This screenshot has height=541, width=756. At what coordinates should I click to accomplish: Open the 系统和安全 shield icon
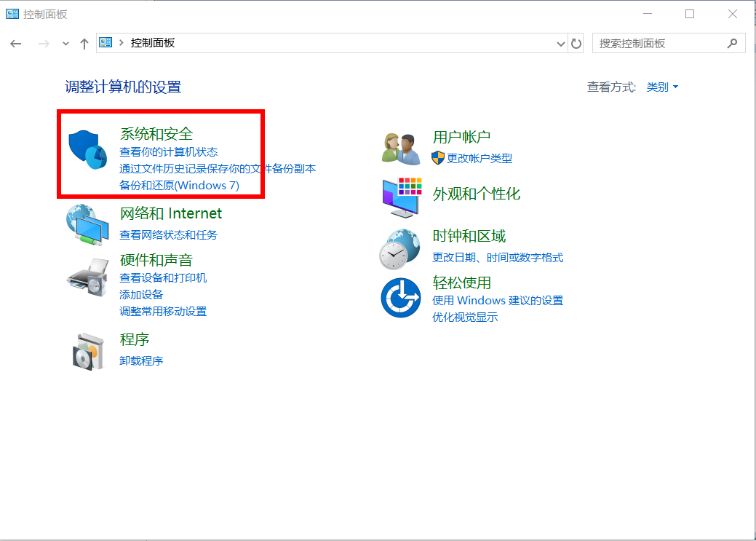point(88,149)
